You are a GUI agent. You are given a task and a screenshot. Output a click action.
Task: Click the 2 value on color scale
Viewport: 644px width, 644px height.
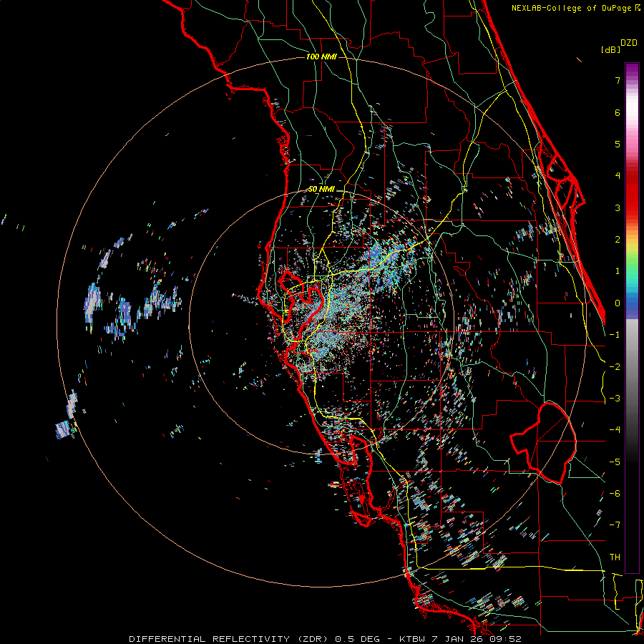[x=618, y=240]
